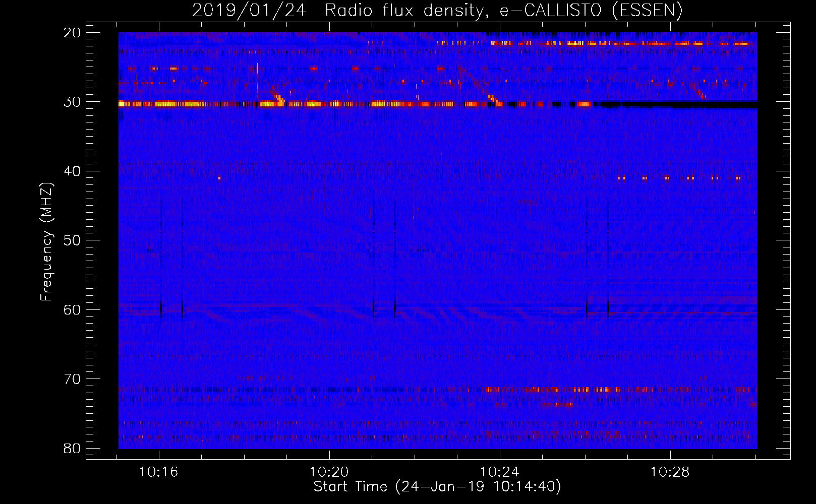This screenshot has width=816, height=504.
Task: Click the frequency tick label 50
Action: click(73, 240)
